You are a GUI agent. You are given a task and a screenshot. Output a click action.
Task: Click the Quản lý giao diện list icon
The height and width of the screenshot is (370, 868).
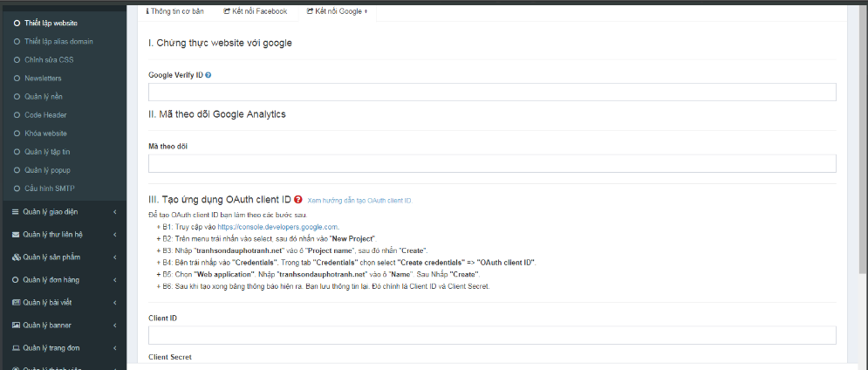click(x=16, y=211)
